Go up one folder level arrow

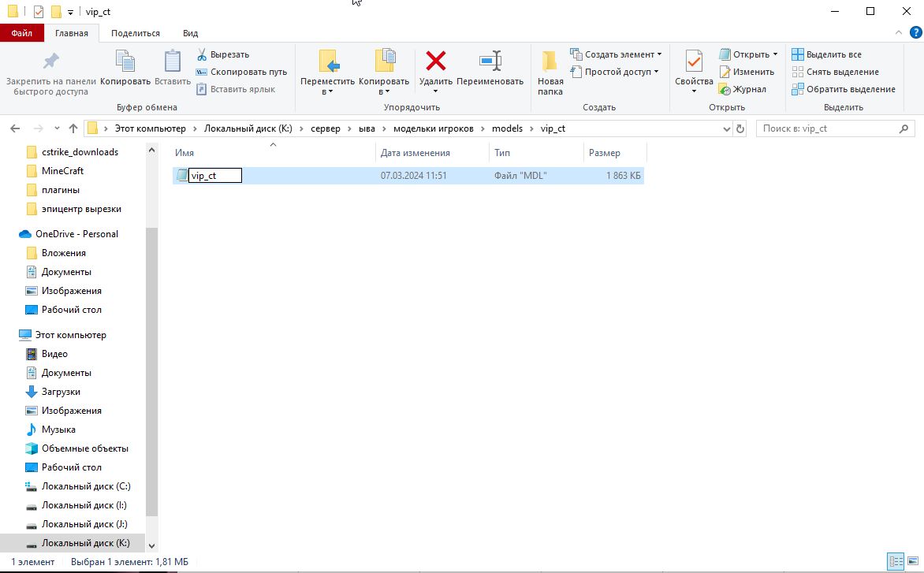pos(73,128)
